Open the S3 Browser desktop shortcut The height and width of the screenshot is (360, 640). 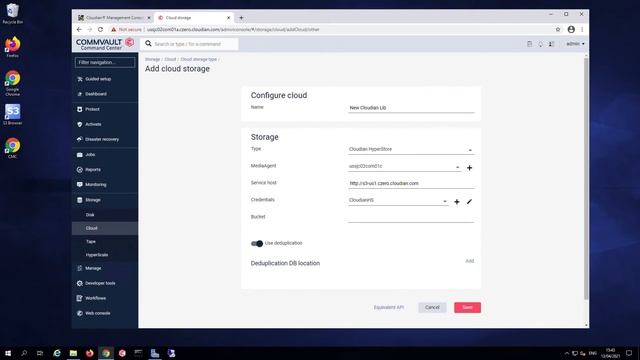(13, 114)
